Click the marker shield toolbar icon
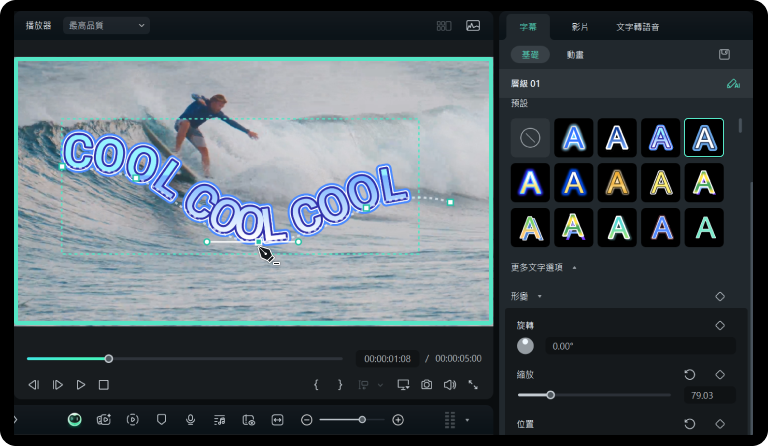 pos(161,420)
